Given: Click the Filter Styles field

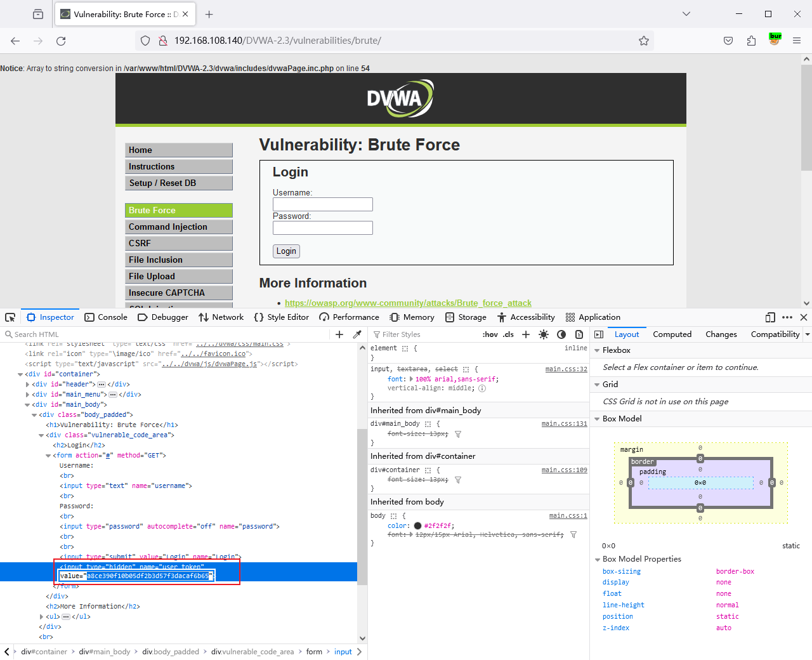Looking at the screenshot, I should (425, 334).
